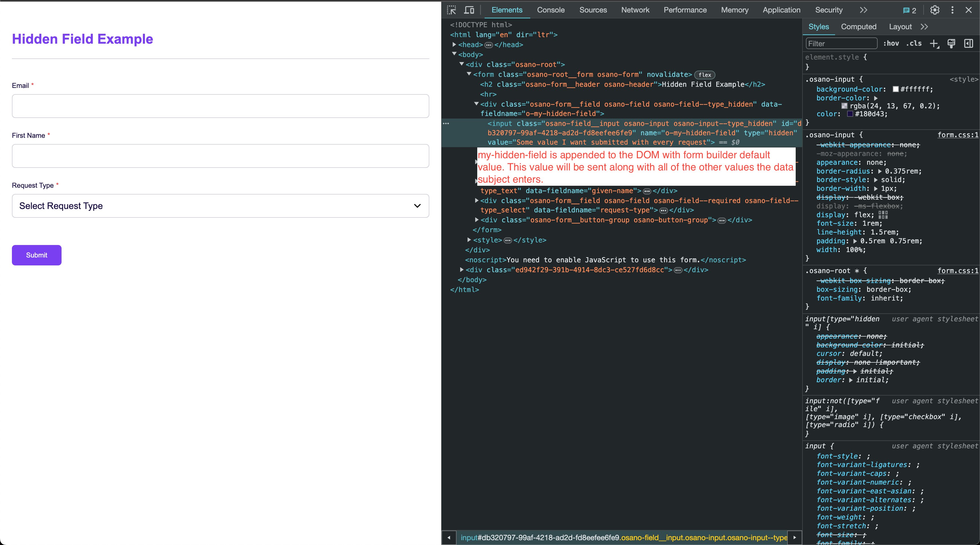Select the Styles sidebar tab
Viewport: 980px width, 545px height.
[818, 27]
